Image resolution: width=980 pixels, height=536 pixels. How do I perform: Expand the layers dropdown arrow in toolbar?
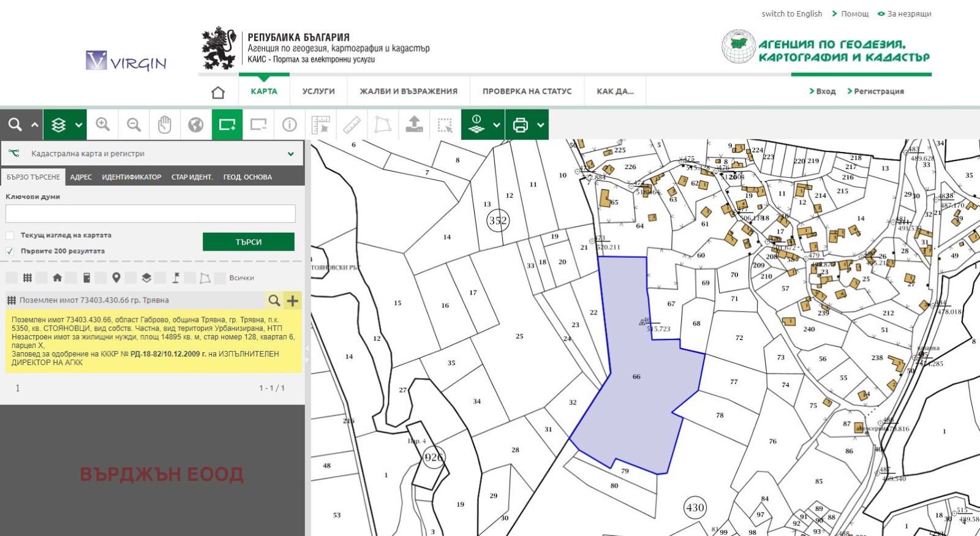pyautogui.click(x=79, y=125)
